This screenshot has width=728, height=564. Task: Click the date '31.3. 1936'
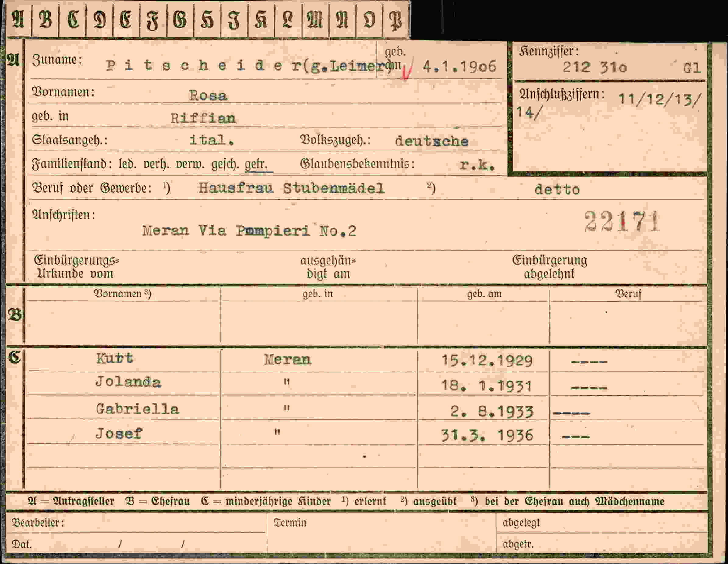(x=487, y=436)
